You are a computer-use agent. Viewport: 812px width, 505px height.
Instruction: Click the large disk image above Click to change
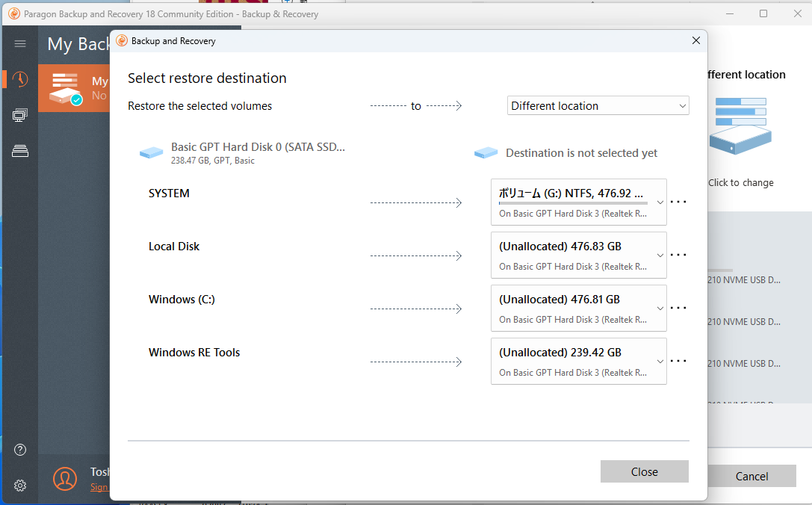[x=740, y=126]
